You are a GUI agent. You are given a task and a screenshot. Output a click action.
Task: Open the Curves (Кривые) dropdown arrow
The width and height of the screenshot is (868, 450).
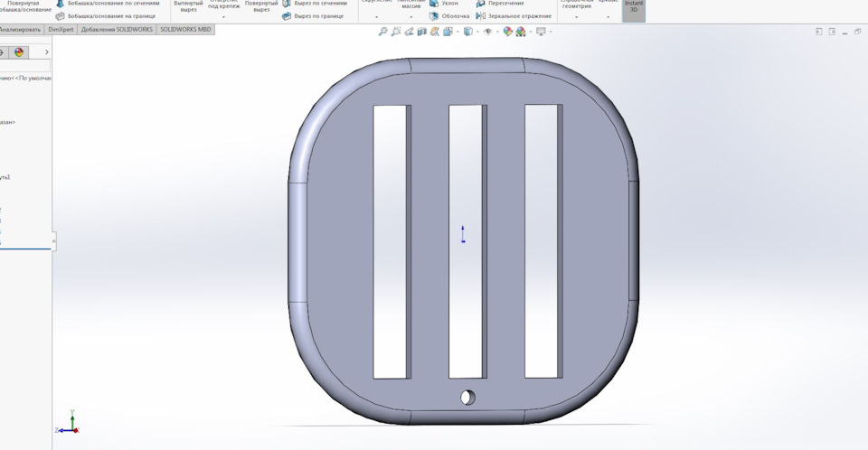[x=608, y=17]
